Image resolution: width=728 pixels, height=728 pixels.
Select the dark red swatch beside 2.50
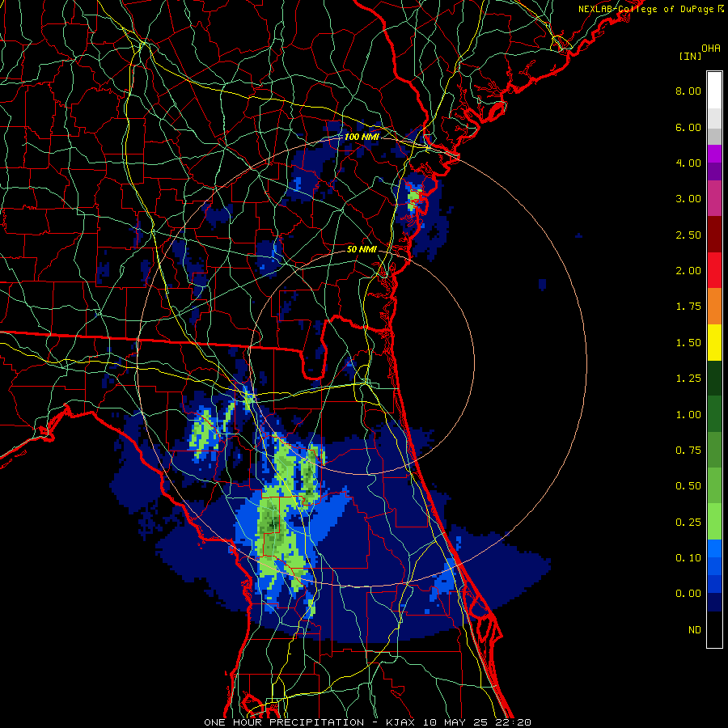[x=714, y=235]
